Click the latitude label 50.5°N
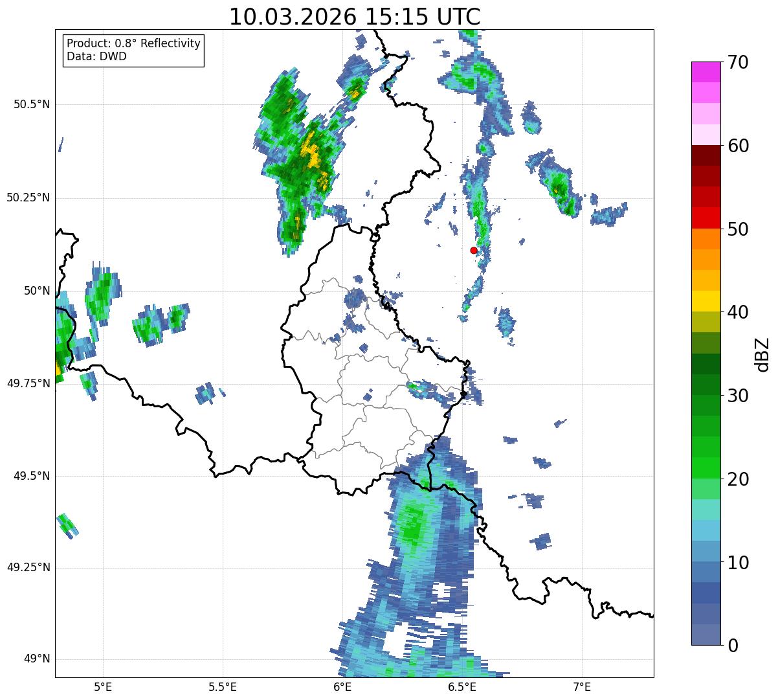Viewport: 778px width, 700px height. click(32, 104)
